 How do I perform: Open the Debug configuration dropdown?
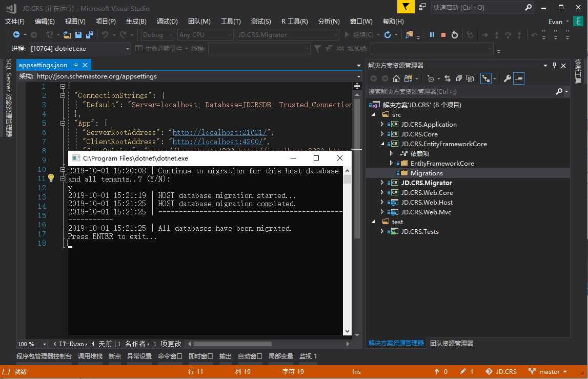[x=157, y=34]
